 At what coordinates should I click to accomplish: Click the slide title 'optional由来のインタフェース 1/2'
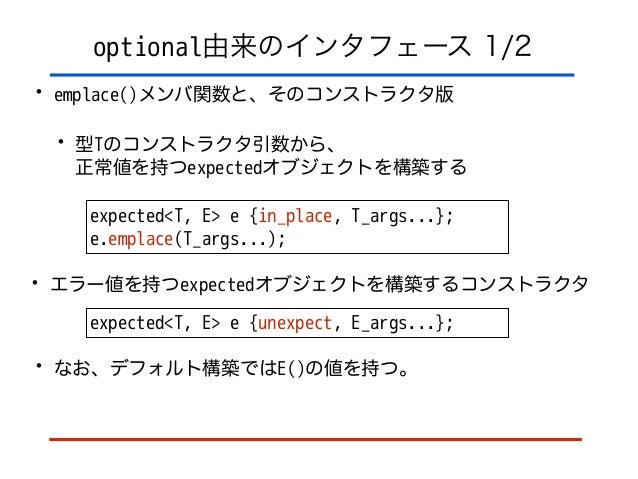312,46
